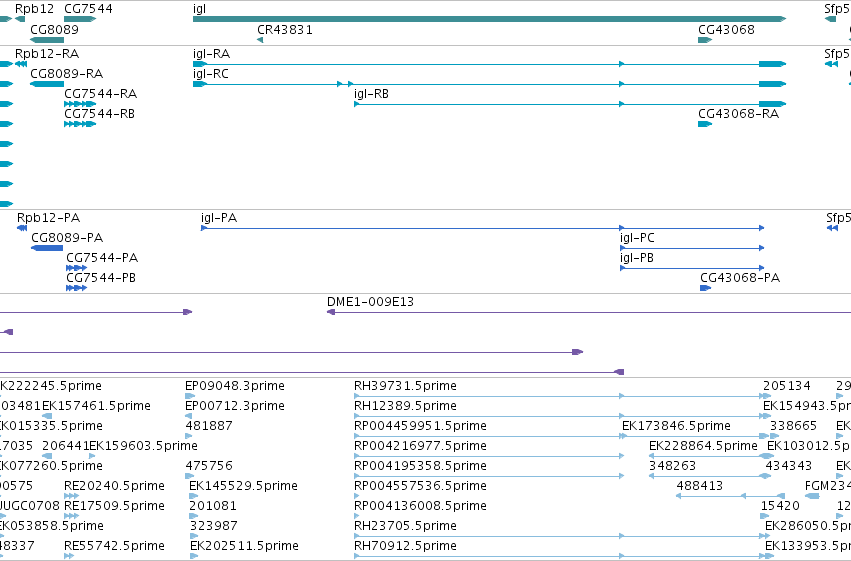Select the EK228864.5prime feature
Image resolution: width=851 pixels, height=561 pixels.
(x=710, y=456)
